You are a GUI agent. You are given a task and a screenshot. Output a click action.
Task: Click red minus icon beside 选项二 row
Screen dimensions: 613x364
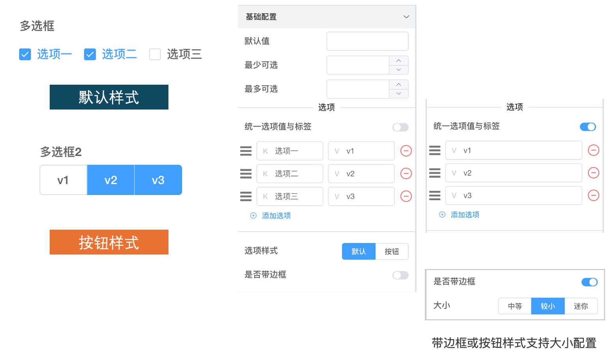[x=406, y=174]
